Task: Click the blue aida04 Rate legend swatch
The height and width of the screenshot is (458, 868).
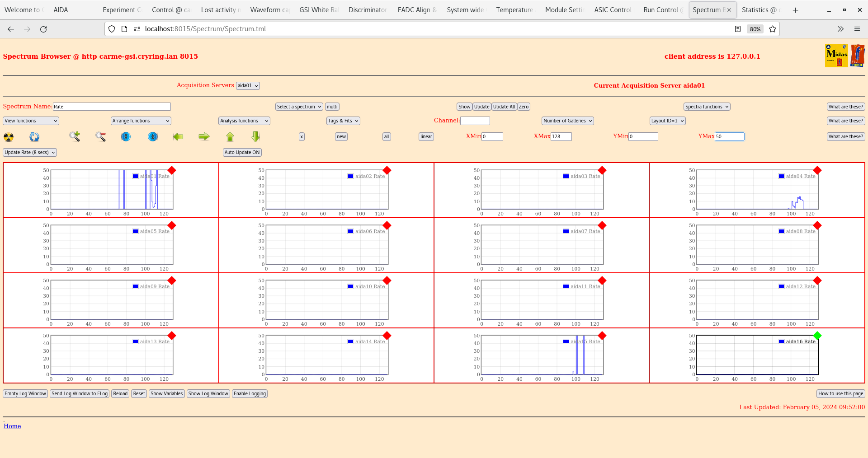Action: click(x=781, y=176)
